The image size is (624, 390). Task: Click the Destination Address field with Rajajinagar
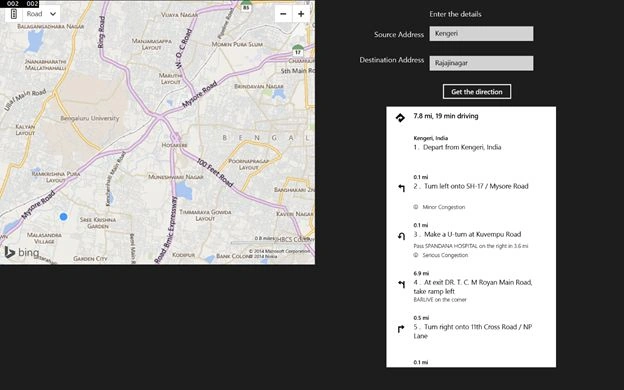[481, 63]
